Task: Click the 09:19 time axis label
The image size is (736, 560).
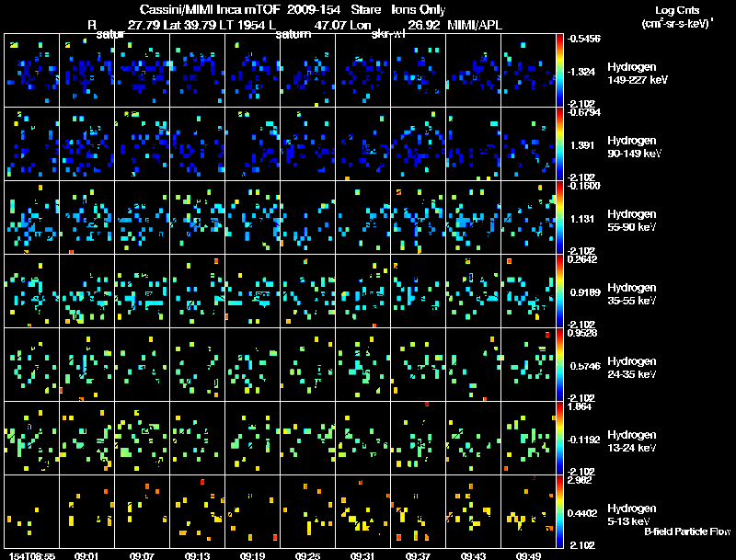Action: click(x=252, y=555)
